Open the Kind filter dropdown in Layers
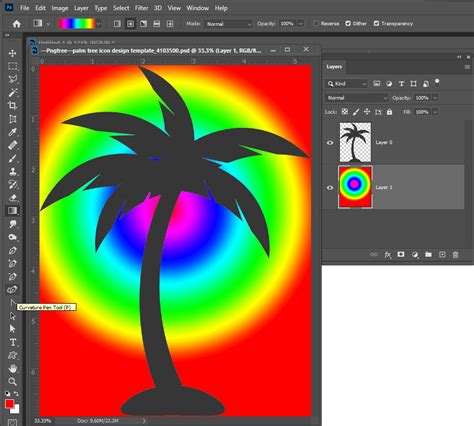474x426 pixels. coord(346,84)
